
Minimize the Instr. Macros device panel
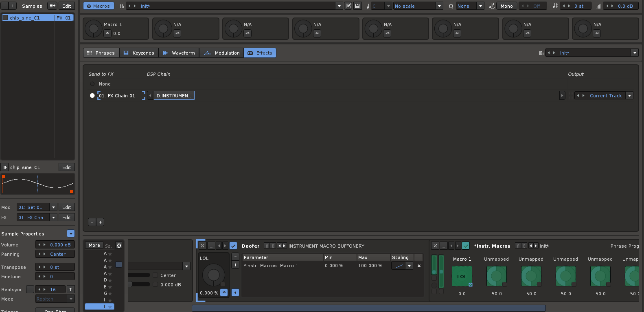coord(444,246)
